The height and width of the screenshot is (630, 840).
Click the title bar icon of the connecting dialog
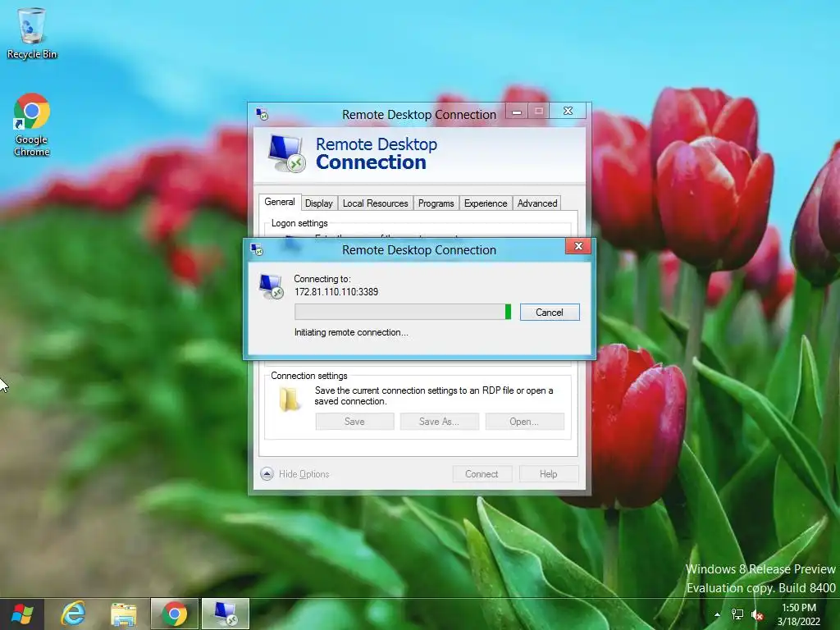click(258, 249)
